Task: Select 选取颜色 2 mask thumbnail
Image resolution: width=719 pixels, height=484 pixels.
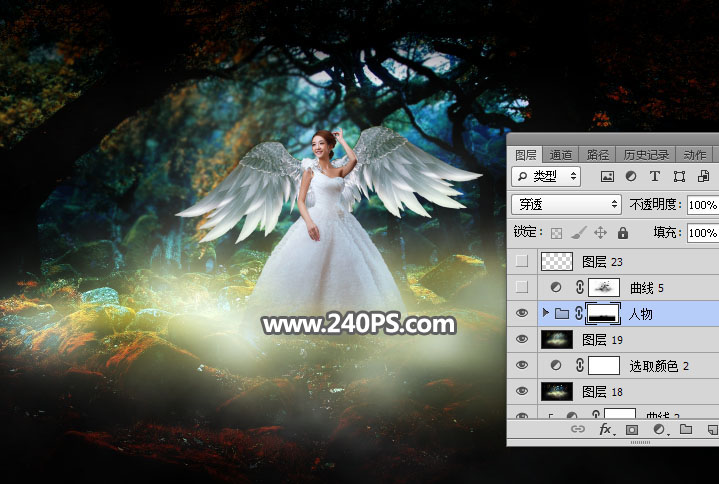Action: click(x=604, y=366)
